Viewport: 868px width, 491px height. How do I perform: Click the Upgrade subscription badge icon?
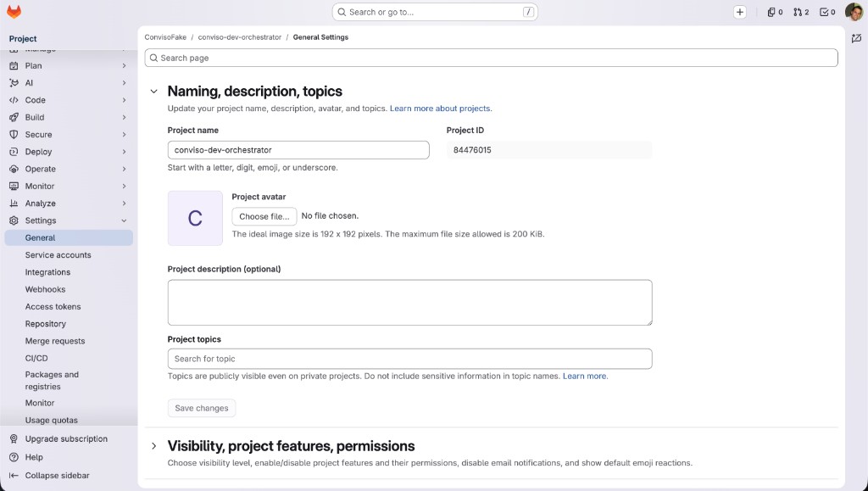point(14,438)
